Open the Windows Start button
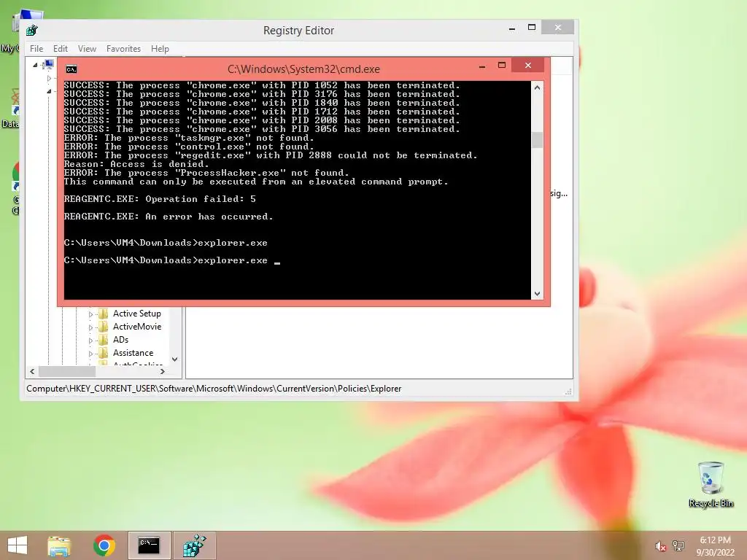747x560 pixels. point(18,545)
